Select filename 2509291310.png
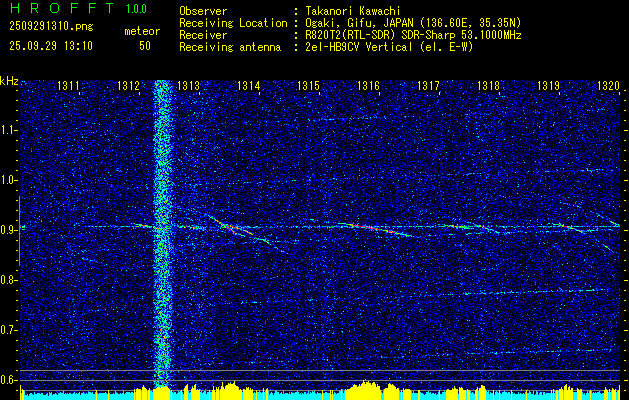Viewport: 629px width, 400px height. (51, 26)
